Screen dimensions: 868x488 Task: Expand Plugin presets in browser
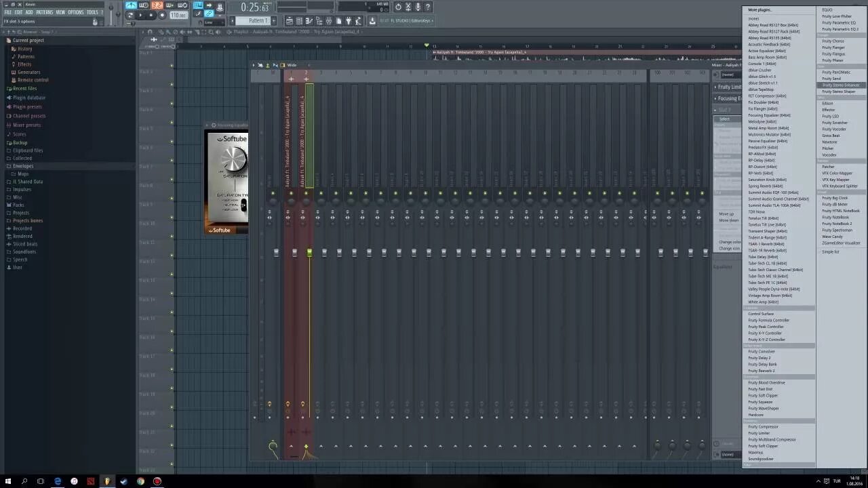pyautogui.click(x=27, y=106)
